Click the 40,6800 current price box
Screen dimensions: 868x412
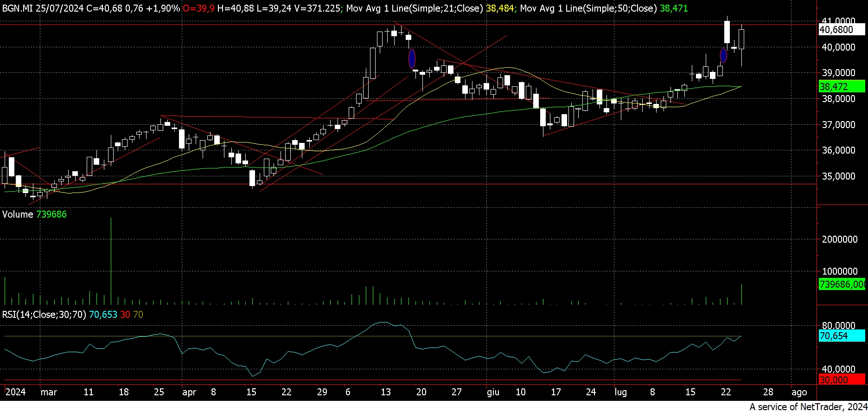click(842, 30)
